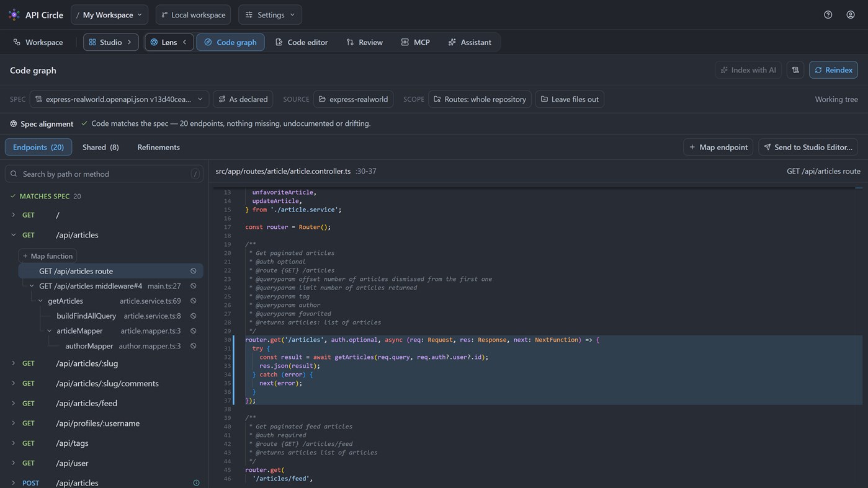Click exclude icon on authorMapper row
The image size is (868, 488).
(x=194, y=346)
